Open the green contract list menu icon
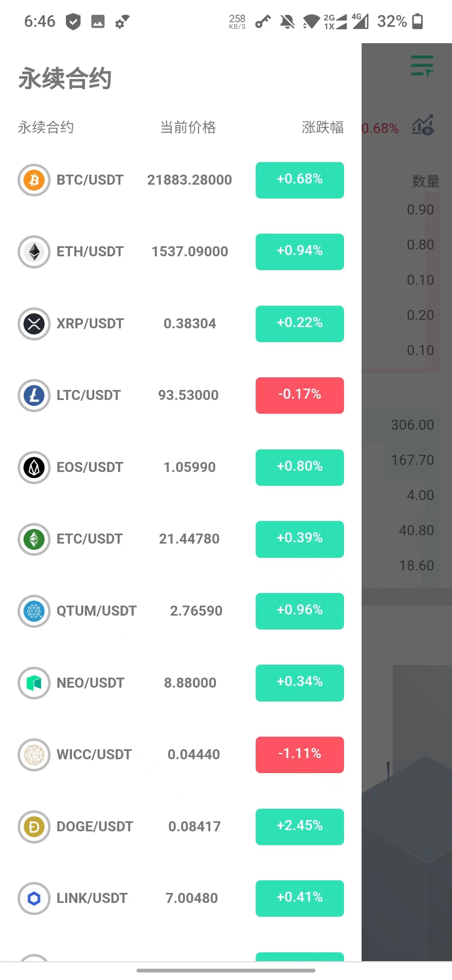This screenshot has width=452, height=980. pos(422,66)
